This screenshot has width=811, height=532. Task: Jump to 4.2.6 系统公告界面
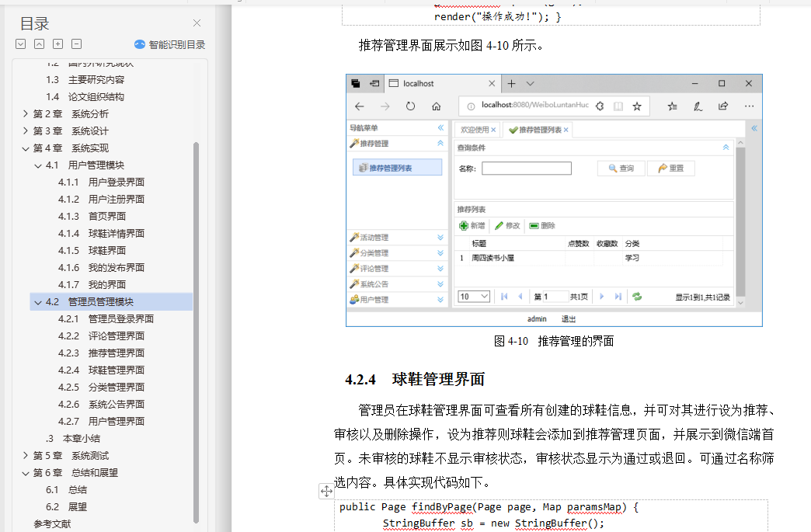pos(101,404)
